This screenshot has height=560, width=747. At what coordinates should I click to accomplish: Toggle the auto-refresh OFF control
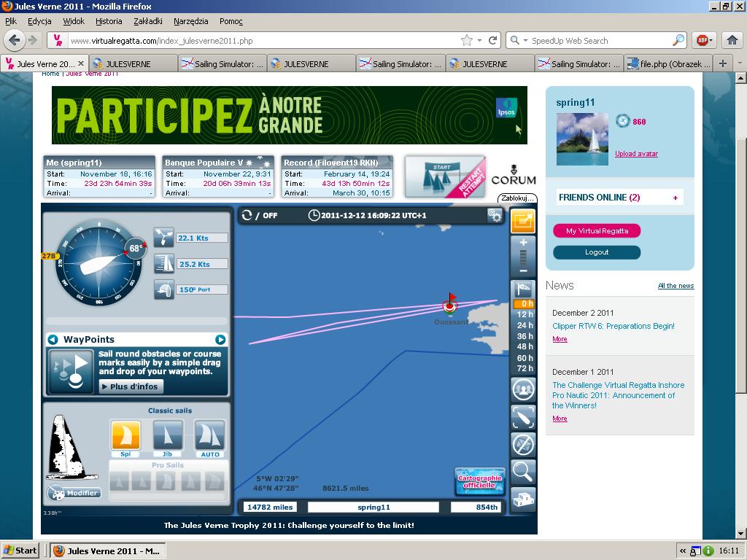click(260, 215)
